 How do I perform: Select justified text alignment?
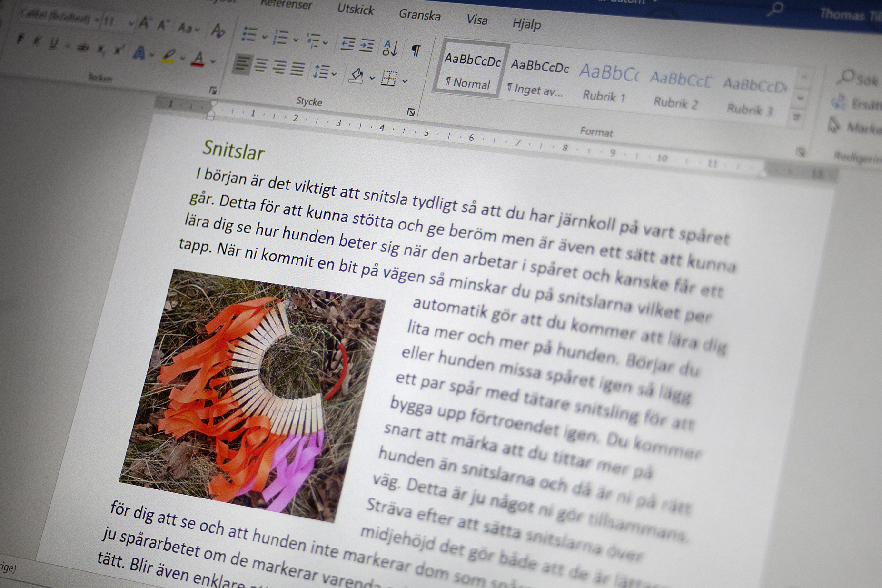pyautogui.click(x=297, y=69)
